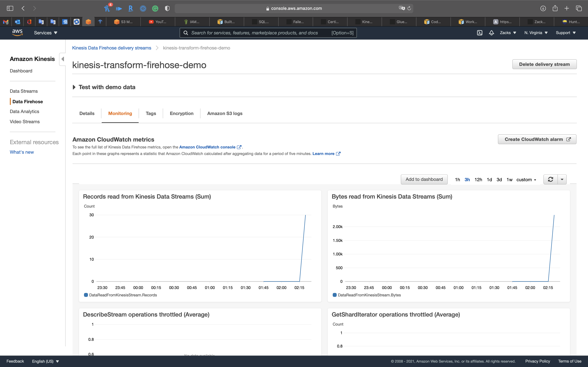Click the Safari sidebar toggle icon
This screenshot has height=367, width=588.
click(x=10, y=8)
